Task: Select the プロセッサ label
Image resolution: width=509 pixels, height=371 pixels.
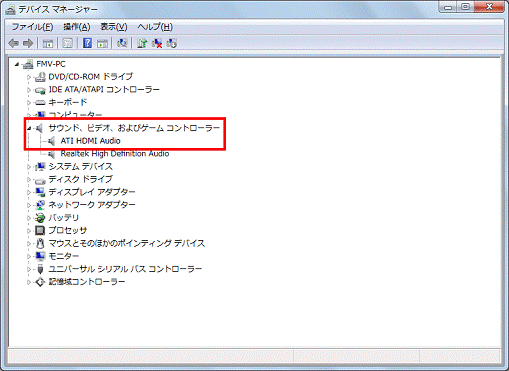Action: click(68, 230)
